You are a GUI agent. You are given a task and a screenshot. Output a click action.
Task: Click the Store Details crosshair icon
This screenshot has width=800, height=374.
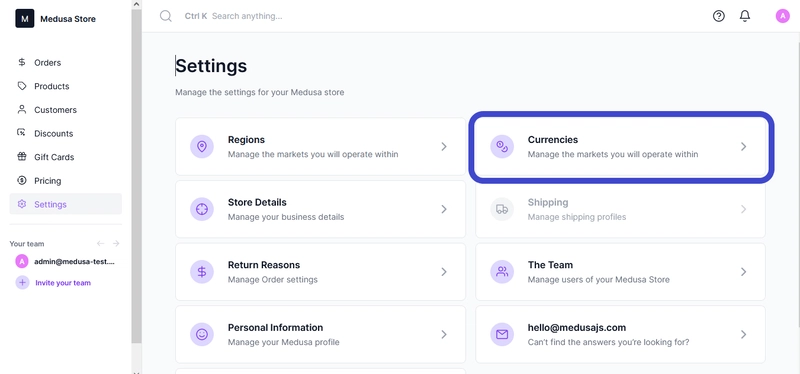coord(202,209)
